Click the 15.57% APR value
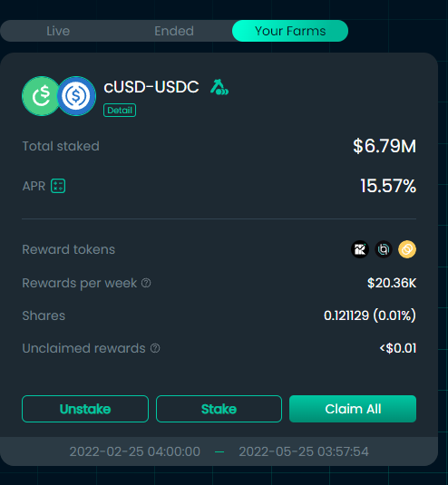448x485 pixels. (388, 186)
